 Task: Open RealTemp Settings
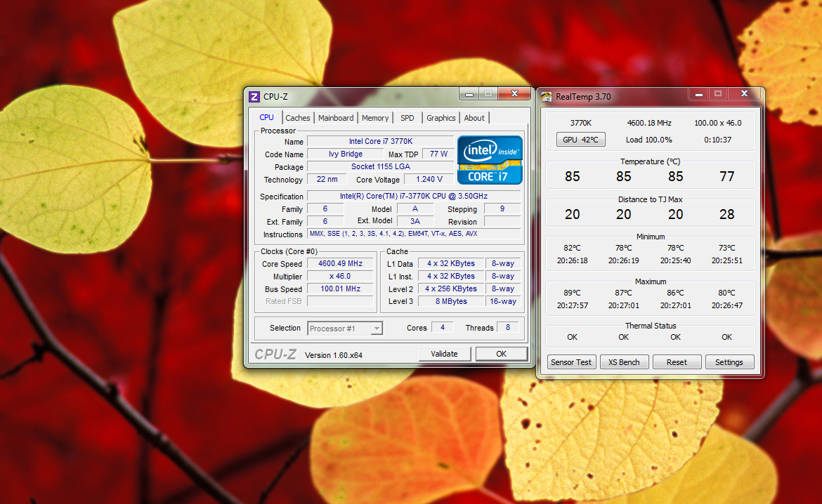pos(729,362)
